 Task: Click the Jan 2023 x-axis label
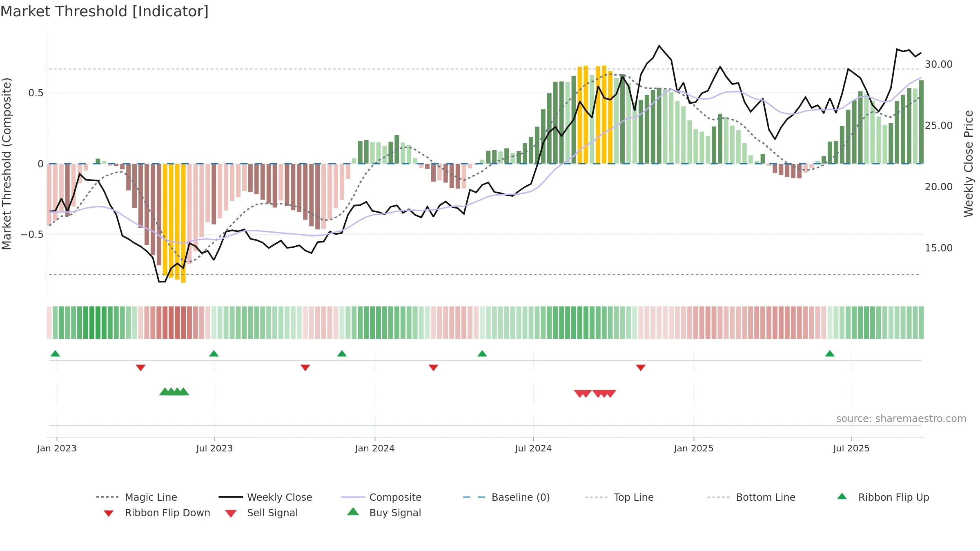(x=57, y=448)
